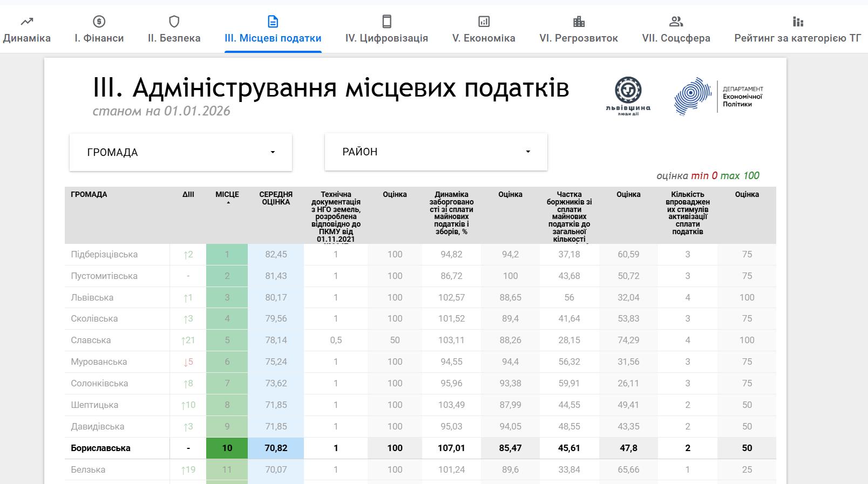Expand the РАЙОН dropdown filter
The height and width of the screenshot is (484, 868).
coord(436,152)
